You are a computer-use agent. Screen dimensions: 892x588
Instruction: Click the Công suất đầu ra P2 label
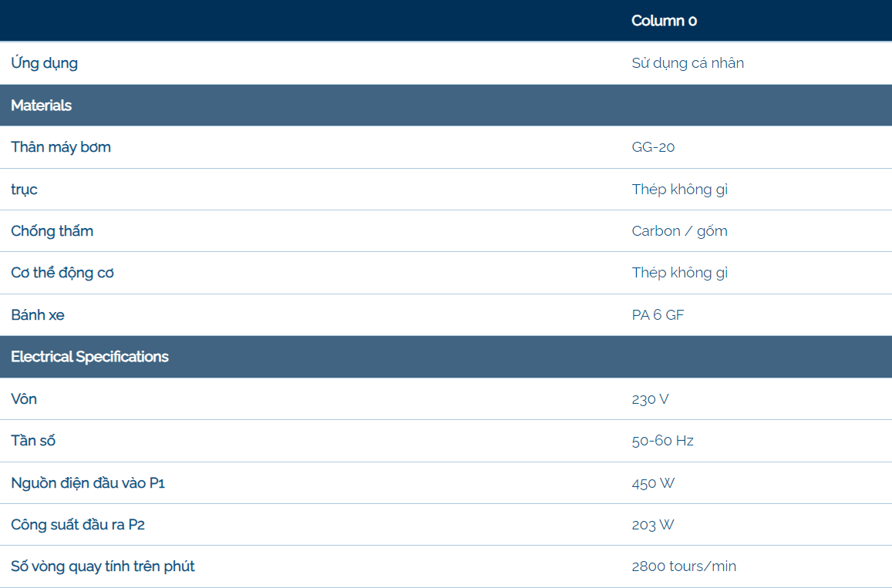click(78, 525)
